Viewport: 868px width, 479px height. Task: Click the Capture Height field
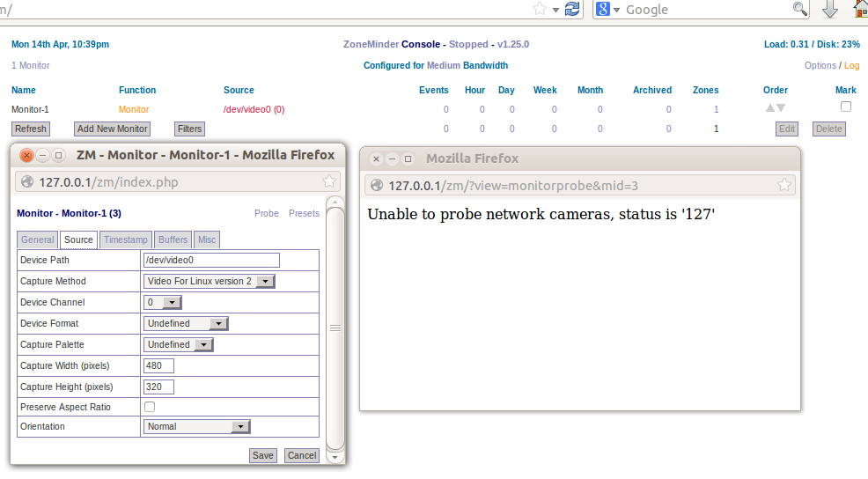tap(158, 387)
